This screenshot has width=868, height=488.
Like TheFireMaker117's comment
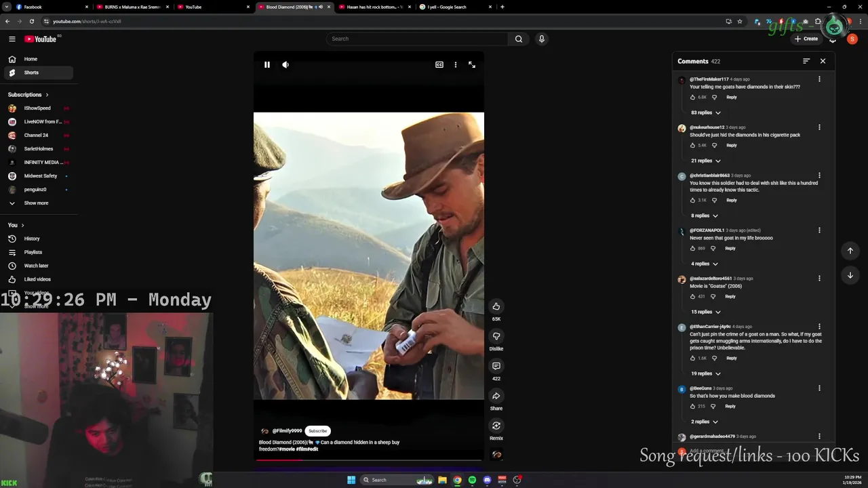[692, 97]
